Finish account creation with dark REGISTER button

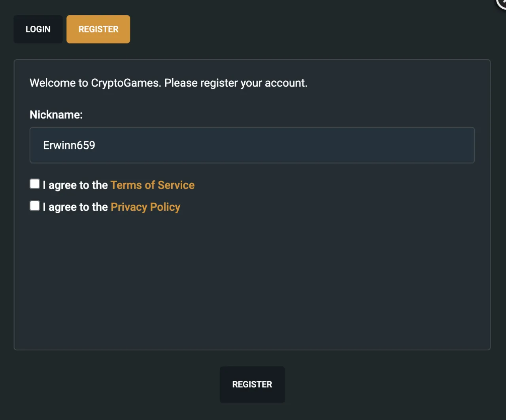[x=252, y=384]
